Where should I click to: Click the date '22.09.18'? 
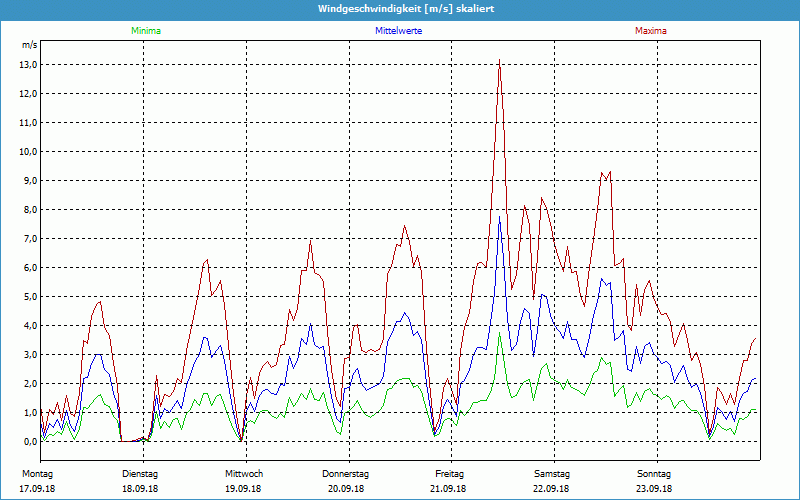pos(551,489)
